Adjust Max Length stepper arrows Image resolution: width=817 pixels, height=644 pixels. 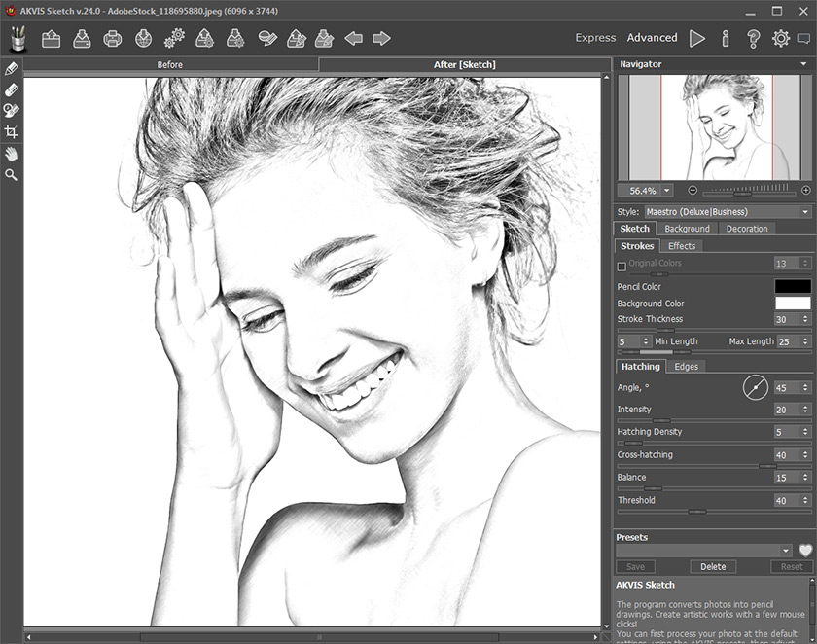805,341
